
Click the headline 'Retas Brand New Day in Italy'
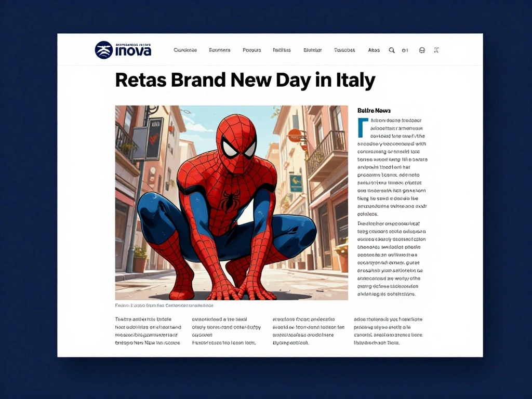(x=245, y=81)
